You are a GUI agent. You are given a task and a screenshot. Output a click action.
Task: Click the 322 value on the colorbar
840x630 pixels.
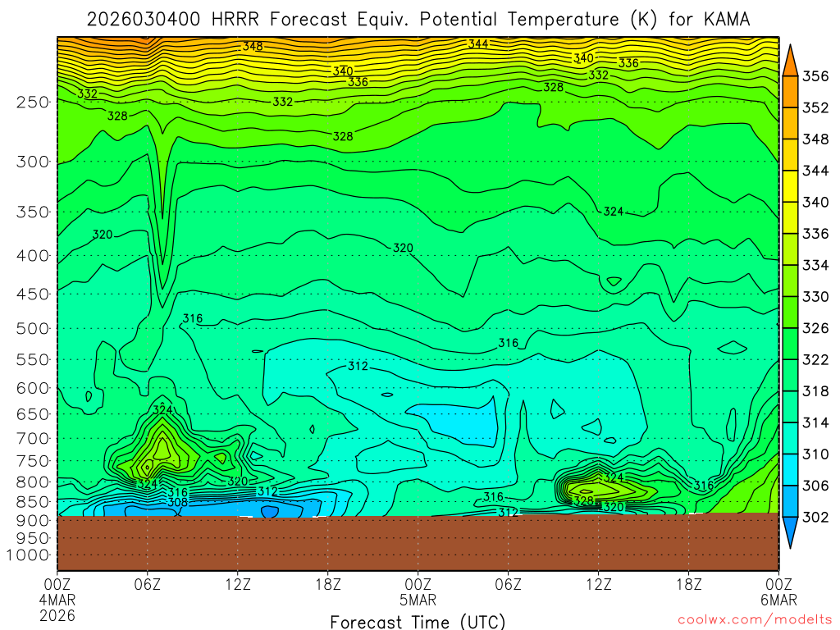(815, 359)
